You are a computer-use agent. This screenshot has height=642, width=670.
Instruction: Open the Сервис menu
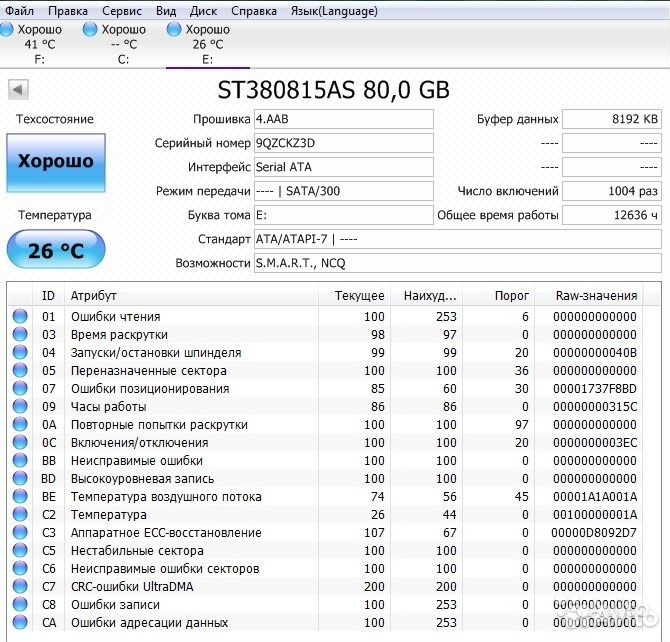point(122,11)
